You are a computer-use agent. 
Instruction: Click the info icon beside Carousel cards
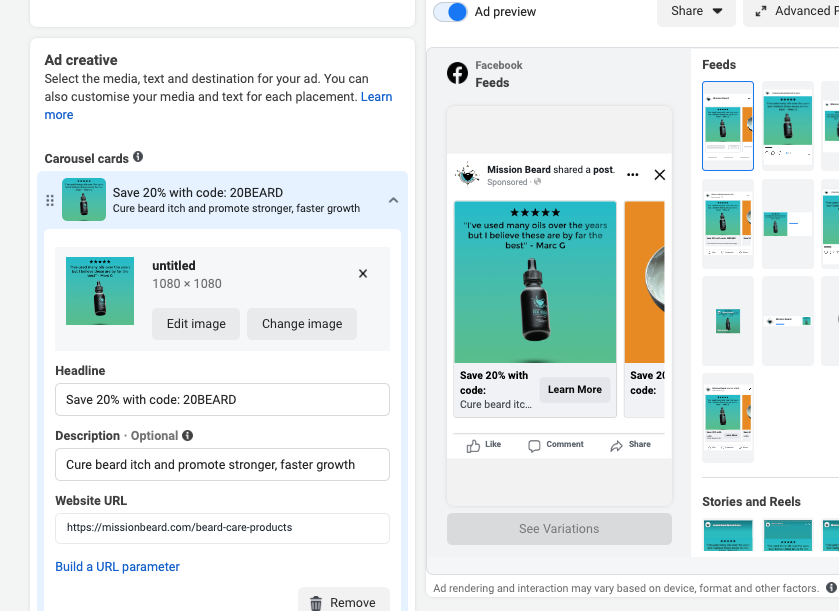click(138, 157)
